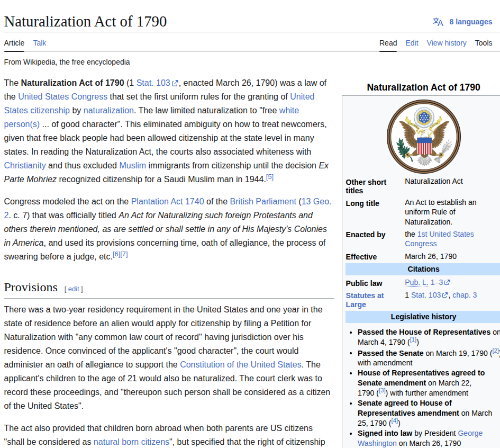Open the white person(s) link

pyautogui.click(x=22, y=124)
